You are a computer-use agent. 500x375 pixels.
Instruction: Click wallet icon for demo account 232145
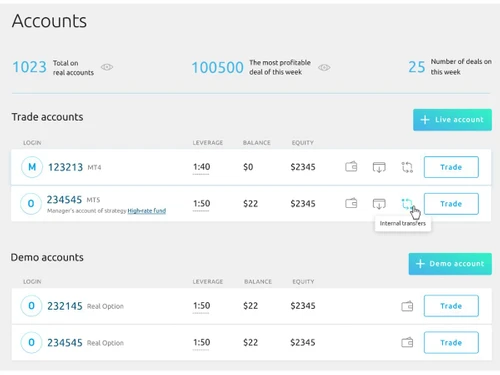click(407, 306)
